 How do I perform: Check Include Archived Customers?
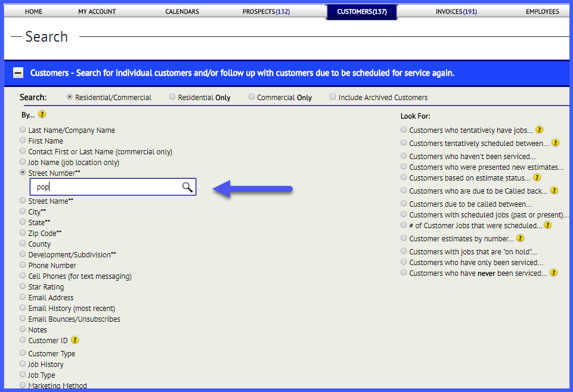pos(333,97)
